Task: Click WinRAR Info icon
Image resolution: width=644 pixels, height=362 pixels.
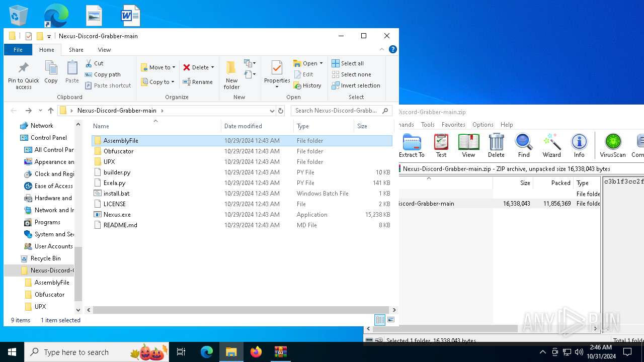Action: point(579,146)
